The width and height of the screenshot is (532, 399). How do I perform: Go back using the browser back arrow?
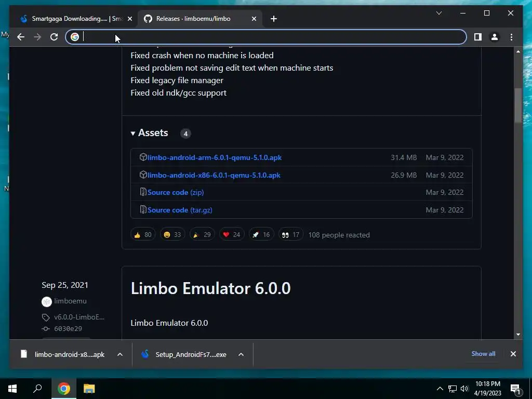pos(21,37)
